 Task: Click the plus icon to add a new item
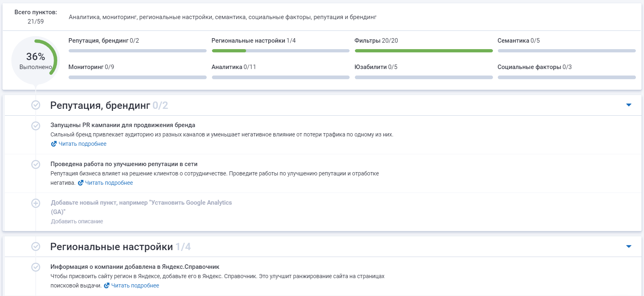[x=36, y=203]
